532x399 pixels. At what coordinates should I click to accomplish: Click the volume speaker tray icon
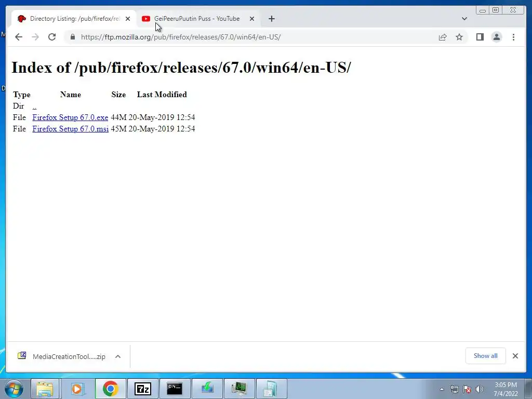coord(480,389)
